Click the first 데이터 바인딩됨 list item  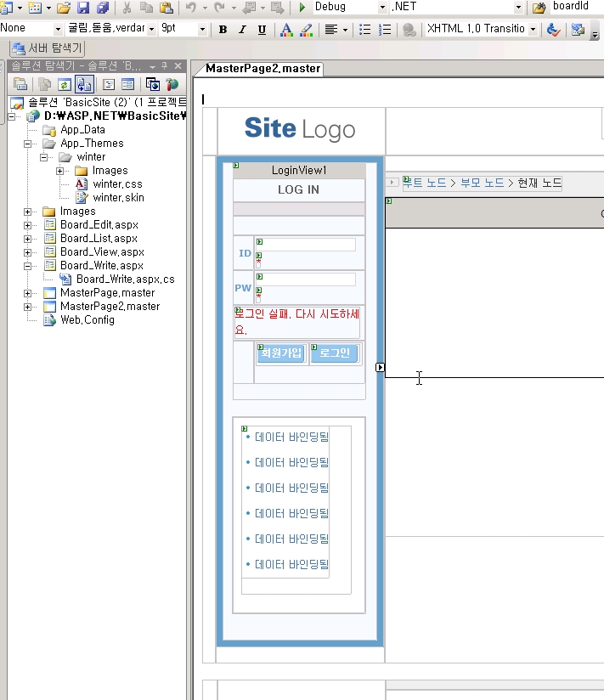click(x=291, y=437)
